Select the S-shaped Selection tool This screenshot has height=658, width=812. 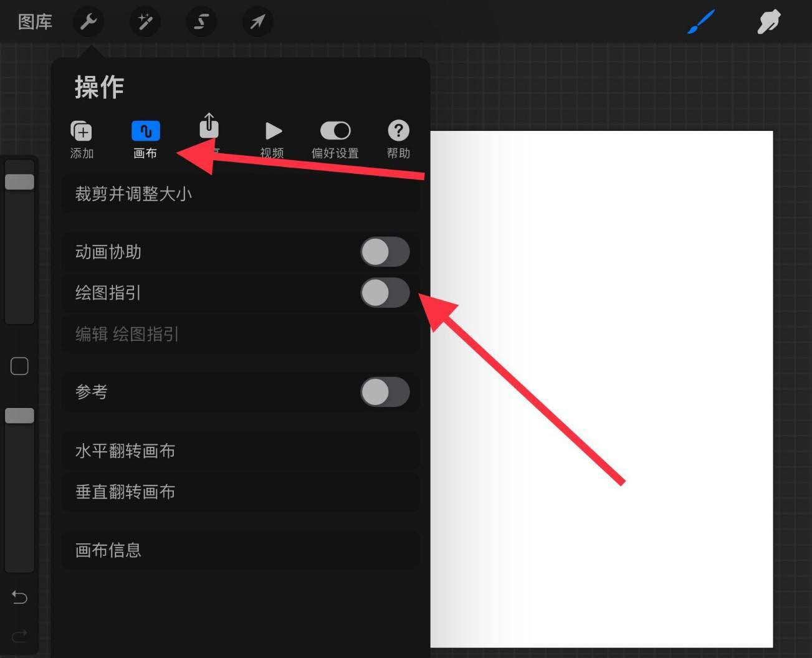tap(201, 22)
